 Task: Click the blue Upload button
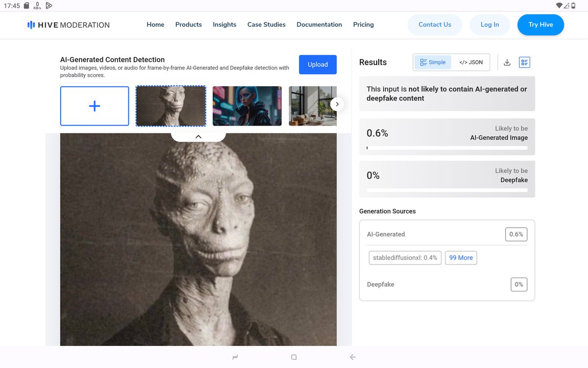tap(318, 64)
